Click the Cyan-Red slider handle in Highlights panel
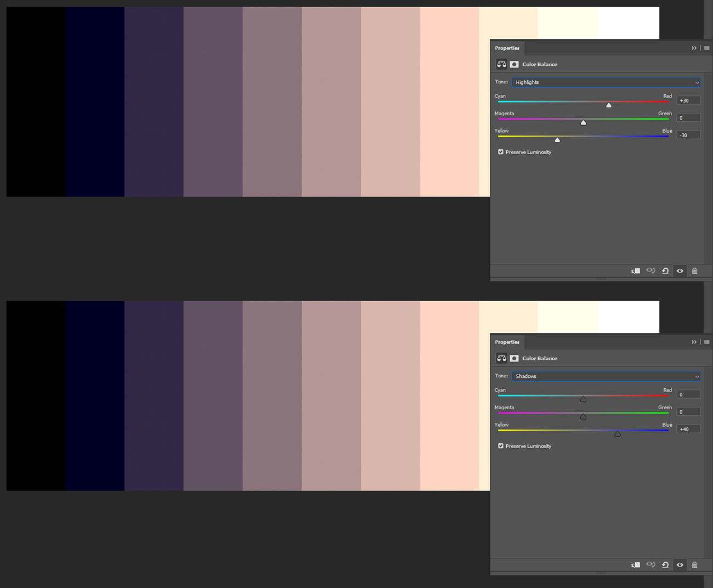Viewport: 713px width, 588px height. point(609,105)
